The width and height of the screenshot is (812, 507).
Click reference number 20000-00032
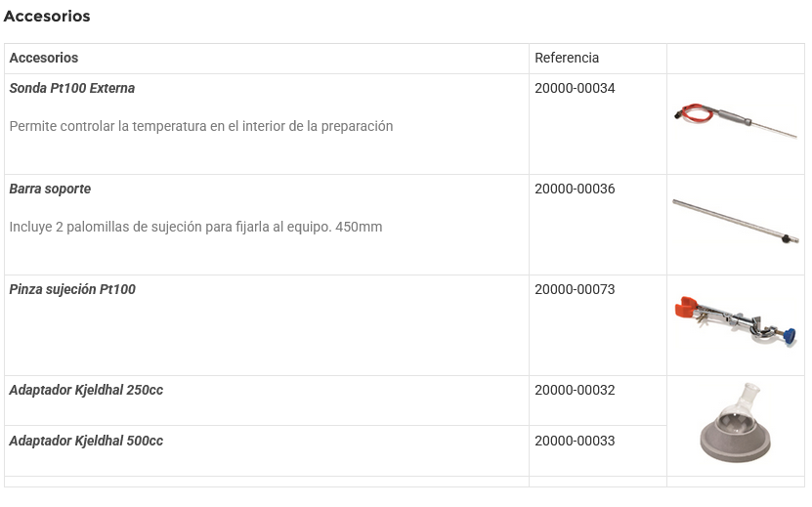click(575, 390)
